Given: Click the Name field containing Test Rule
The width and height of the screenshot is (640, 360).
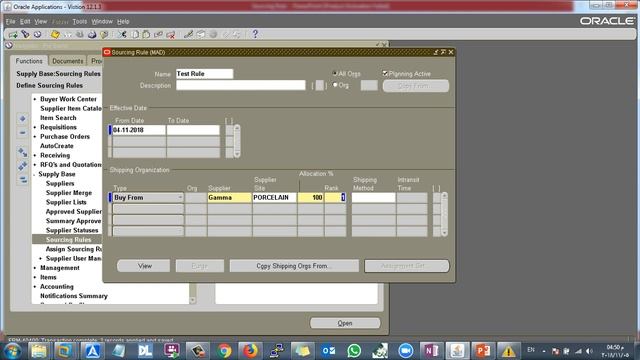Looking at the screenshot, I should [204, 73].
